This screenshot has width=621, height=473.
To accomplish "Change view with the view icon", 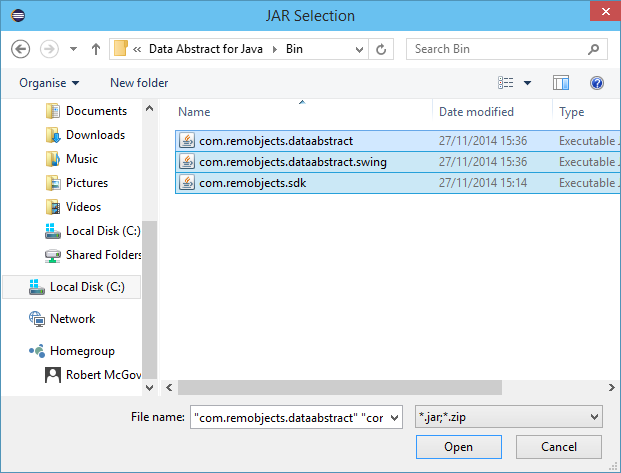I will coord(506,83).
